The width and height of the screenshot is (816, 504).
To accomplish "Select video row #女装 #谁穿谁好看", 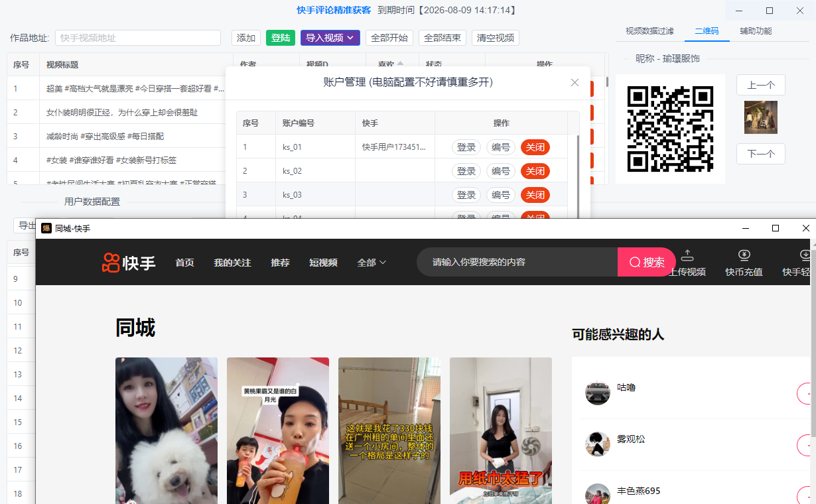I will [x=116, y=160].
